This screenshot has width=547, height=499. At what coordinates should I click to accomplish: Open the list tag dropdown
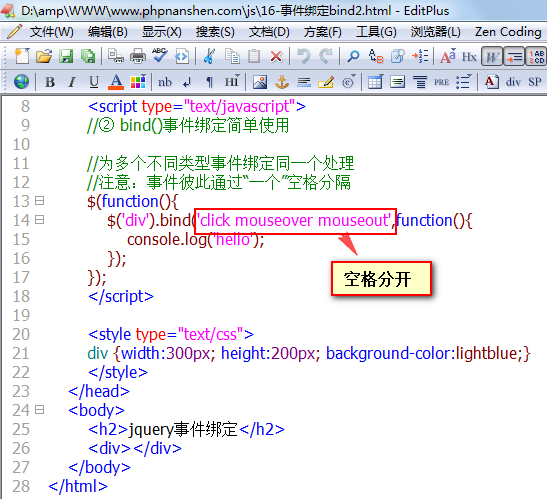tap(464, 82)
